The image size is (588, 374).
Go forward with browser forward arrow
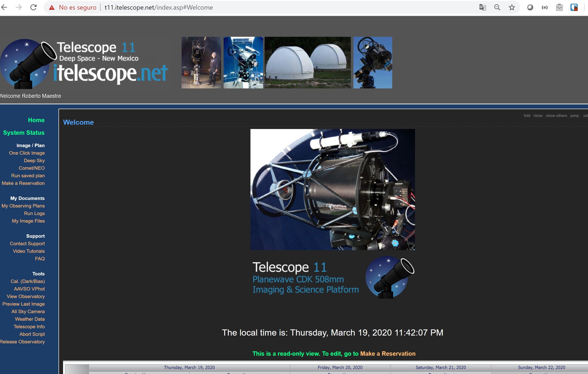(x=19, y=7)
